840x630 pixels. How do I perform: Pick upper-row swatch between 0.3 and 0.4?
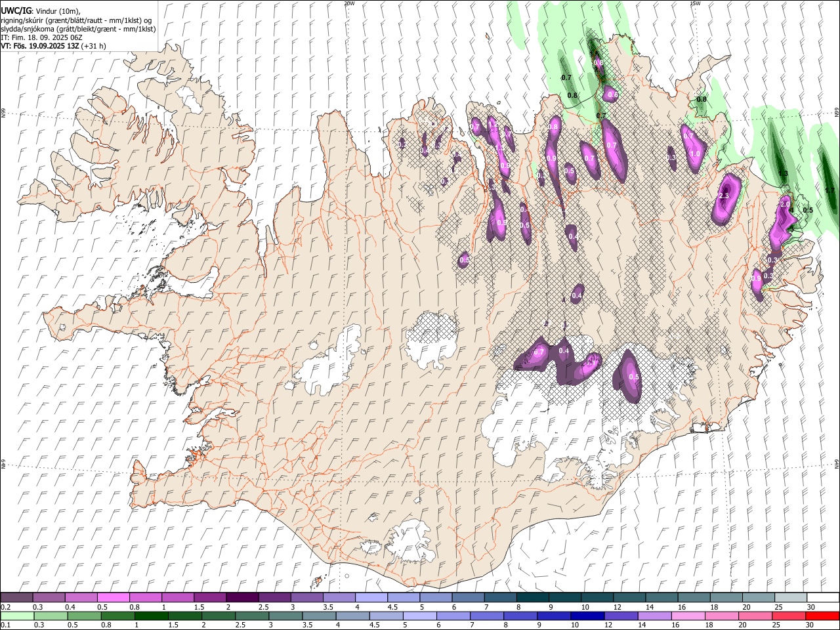[x=49, y=597]
